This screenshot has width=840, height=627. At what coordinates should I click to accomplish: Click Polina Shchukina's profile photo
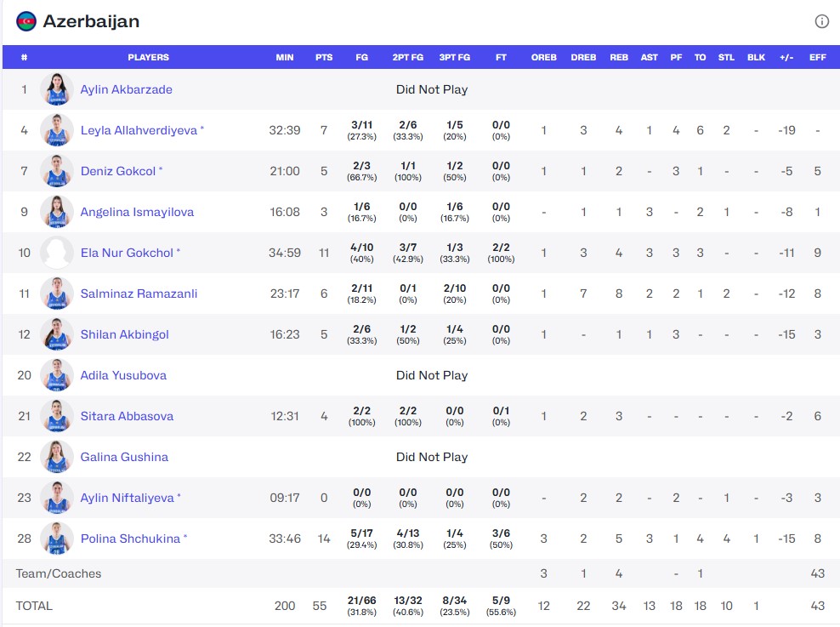click(57, 539)
